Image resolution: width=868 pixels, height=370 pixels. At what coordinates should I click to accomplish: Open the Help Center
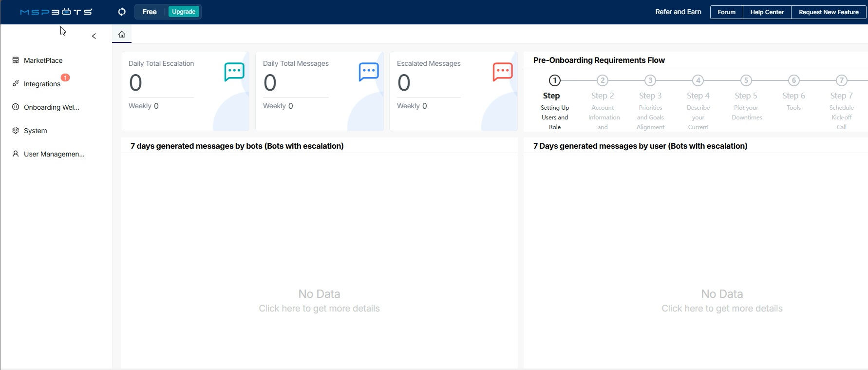(x=767, y=12)
